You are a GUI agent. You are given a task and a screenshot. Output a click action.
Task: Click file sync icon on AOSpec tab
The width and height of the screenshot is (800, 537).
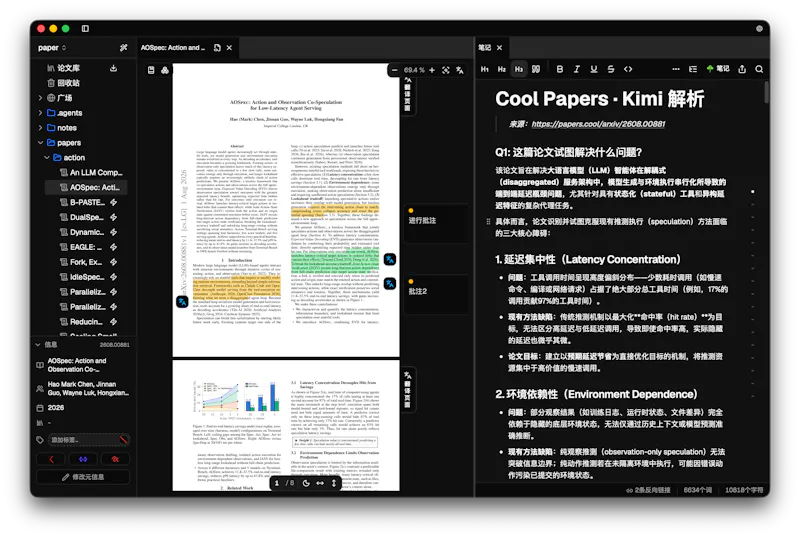pos(217,47)
